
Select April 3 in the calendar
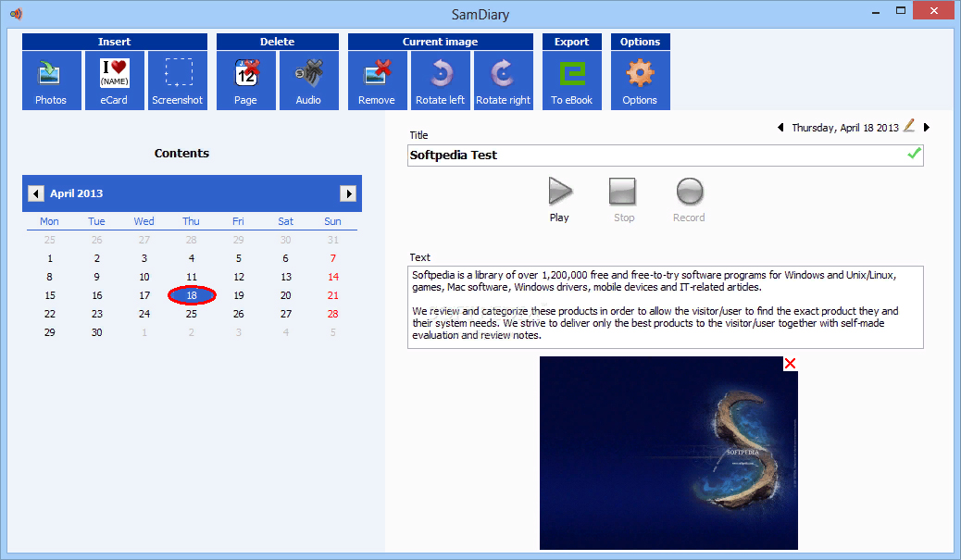tap(144, 258)
